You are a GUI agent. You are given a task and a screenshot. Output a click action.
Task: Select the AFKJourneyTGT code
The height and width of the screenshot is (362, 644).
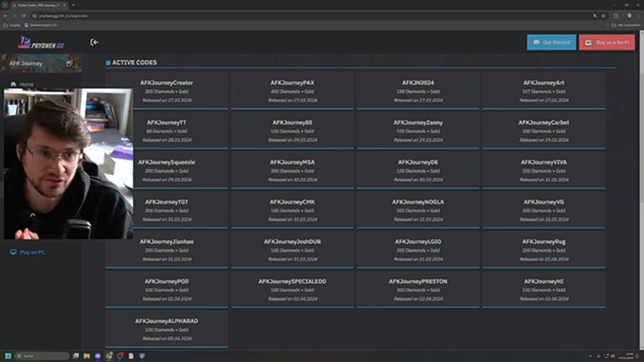167,210
